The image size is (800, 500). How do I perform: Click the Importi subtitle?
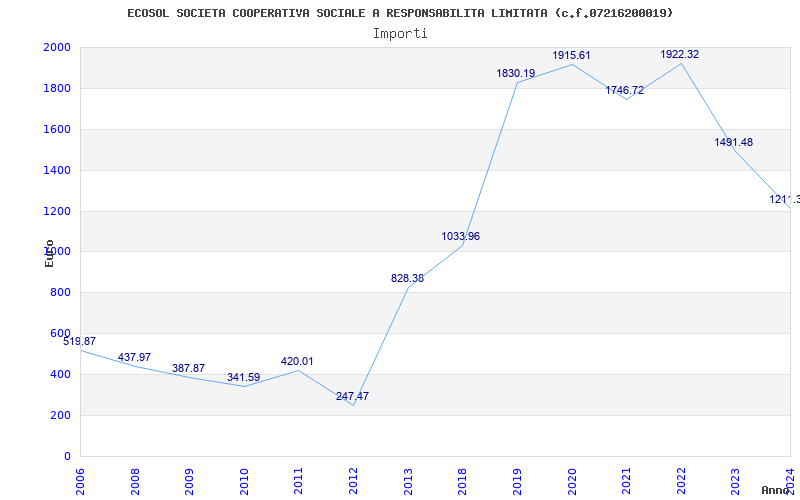click(400, 34)
